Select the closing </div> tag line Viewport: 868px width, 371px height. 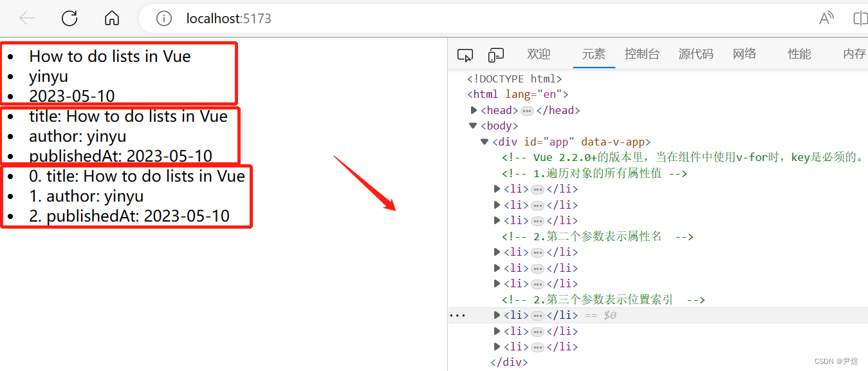coord(509,363)
